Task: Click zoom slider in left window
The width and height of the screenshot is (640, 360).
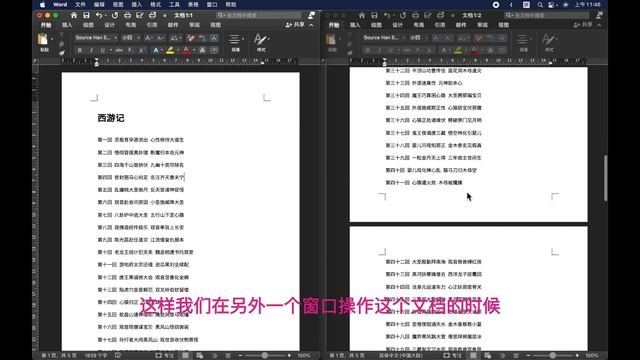Action: tap(264, 356)
